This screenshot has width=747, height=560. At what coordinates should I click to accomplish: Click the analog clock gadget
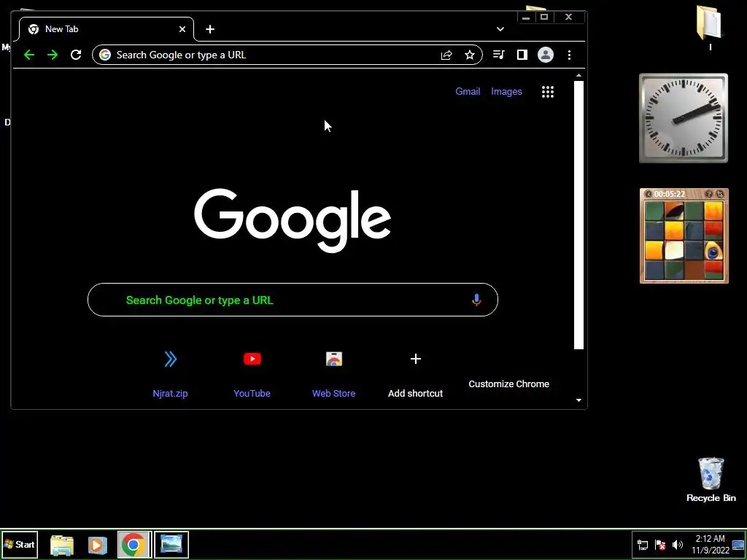point(683,118)
